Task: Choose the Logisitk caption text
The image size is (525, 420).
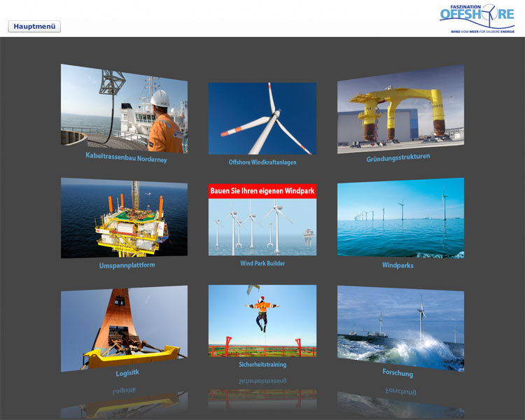Action: tap(127, 373)
